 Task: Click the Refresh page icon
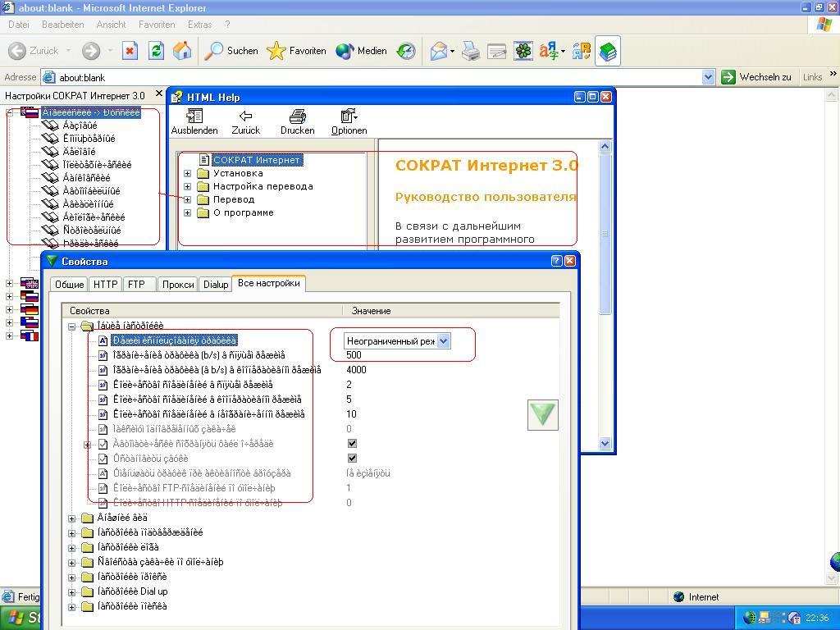(x=156, y=51)
